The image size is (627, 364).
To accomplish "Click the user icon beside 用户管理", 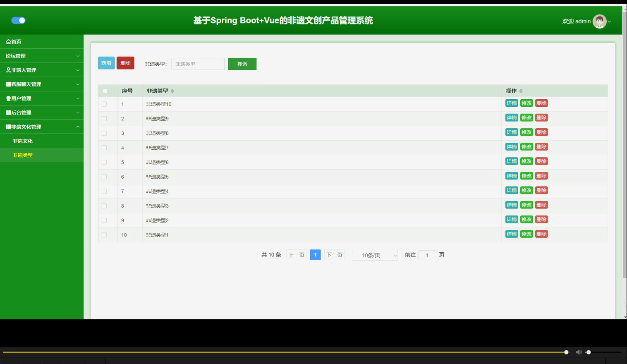I will [x=8, y=98].
